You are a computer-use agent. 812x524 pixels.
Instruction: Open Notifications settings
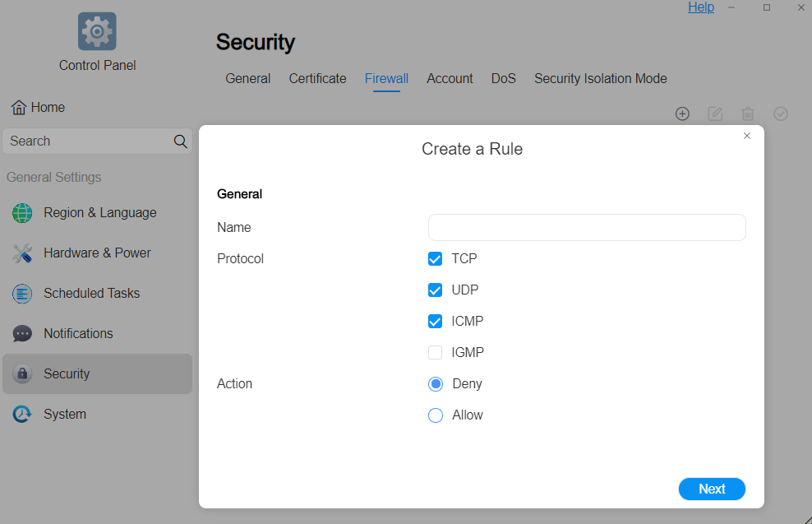point(78,334)
